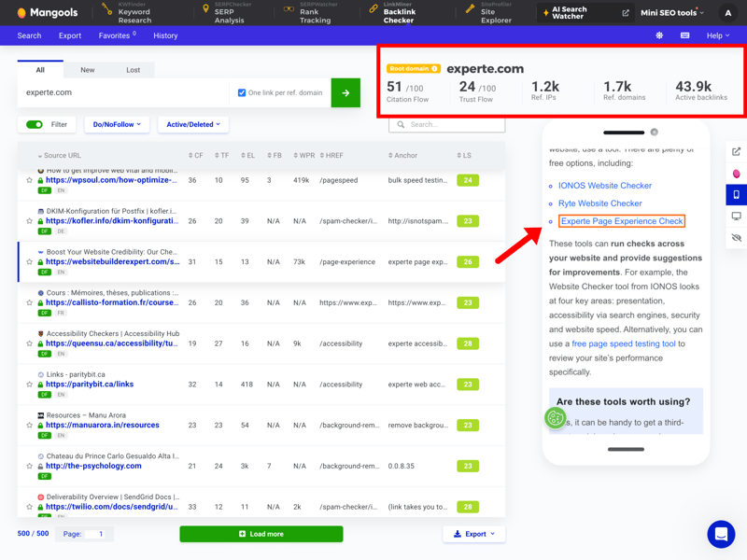Open the websitebuilderexpert.com source link
This screenshot has height=560, width=747.
(x=112, y=262)
